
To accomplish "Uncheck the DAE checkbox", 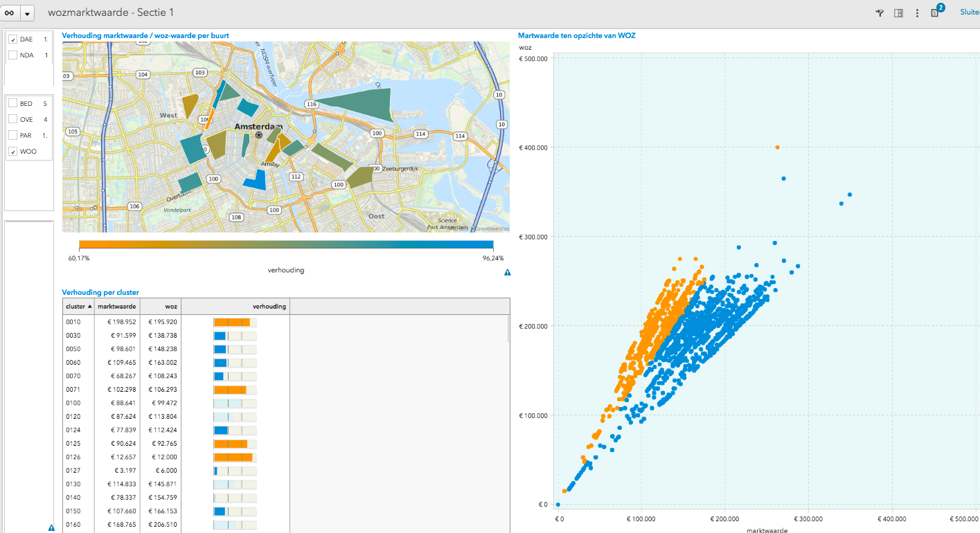I will (12, 39).
